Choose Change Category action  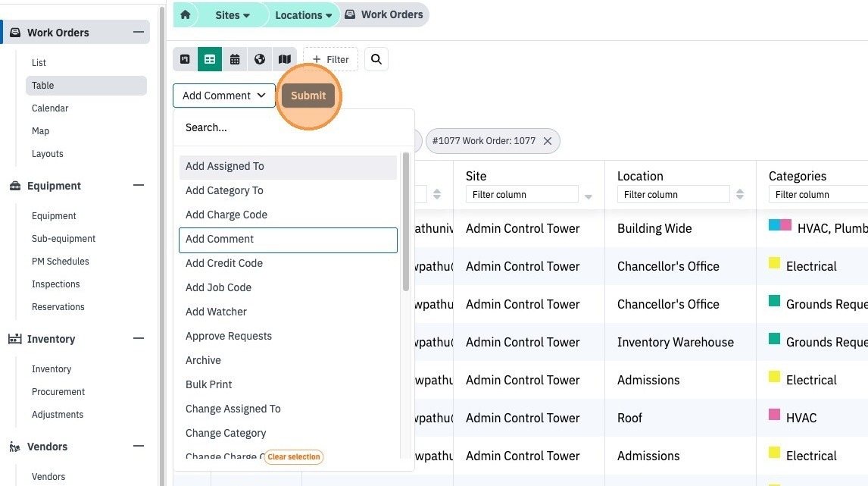point(288,434)
